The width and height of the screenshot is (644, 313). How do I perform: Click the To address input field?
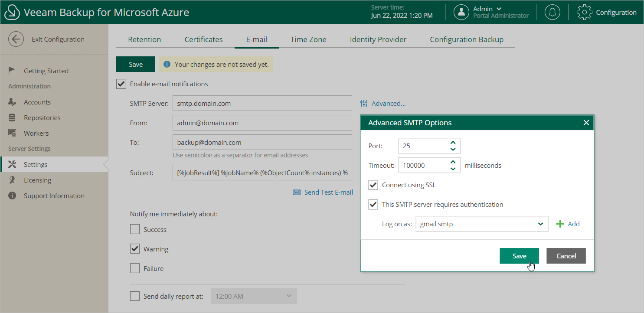click(262, 142)
